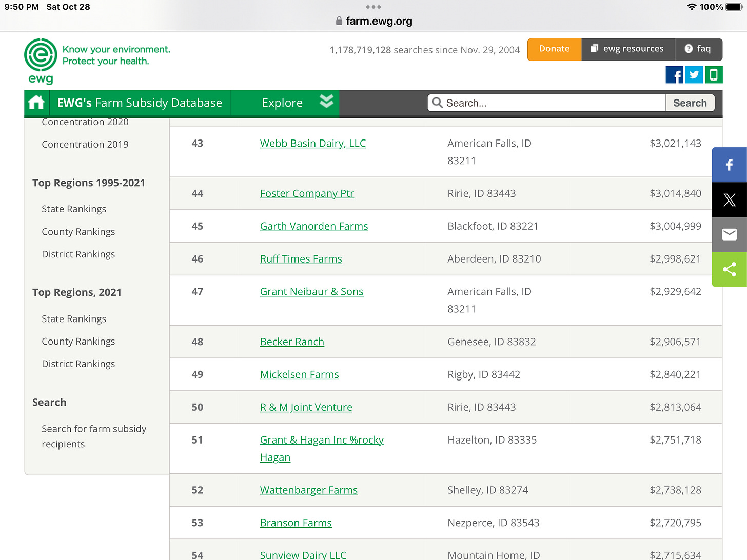Open Grant & Hagan Inc %rocky Hagan
This screenshot has width=747, height=560.
click(322, 449)
